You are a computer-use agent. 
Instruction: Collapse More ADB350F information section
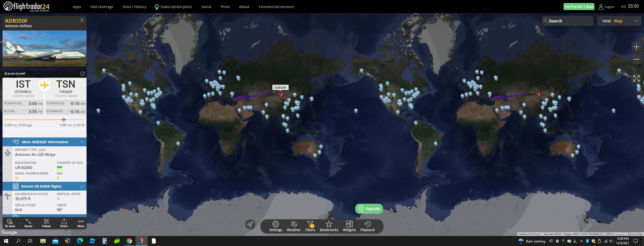[x=45, y=142]
